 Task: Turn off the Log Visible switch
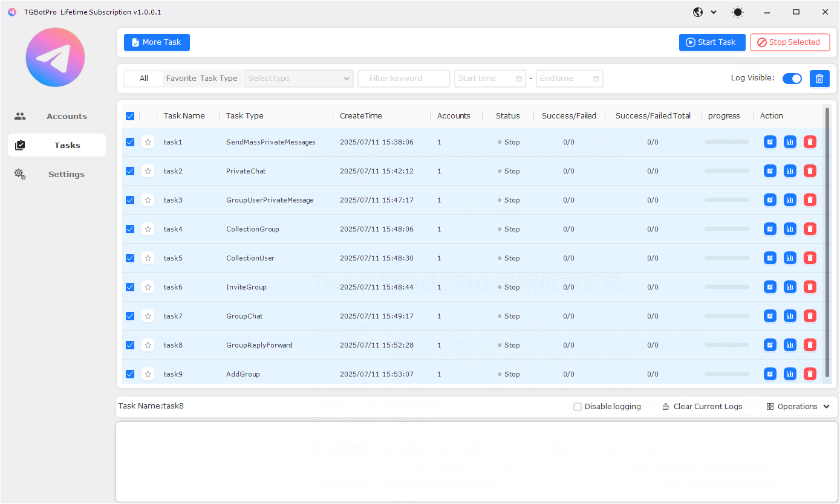pos(792,79)
